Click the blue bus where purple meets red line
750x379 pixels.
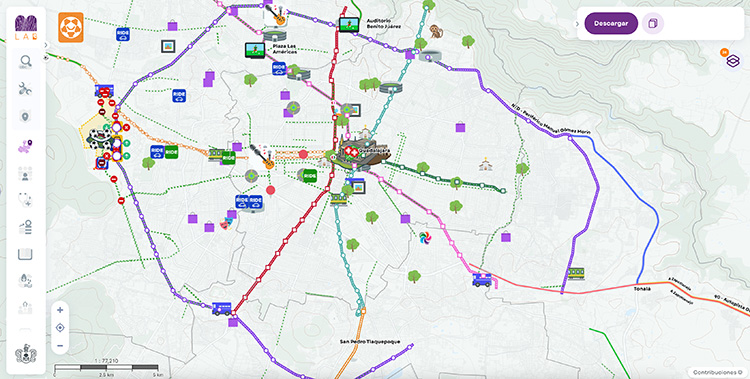point(221,308)
